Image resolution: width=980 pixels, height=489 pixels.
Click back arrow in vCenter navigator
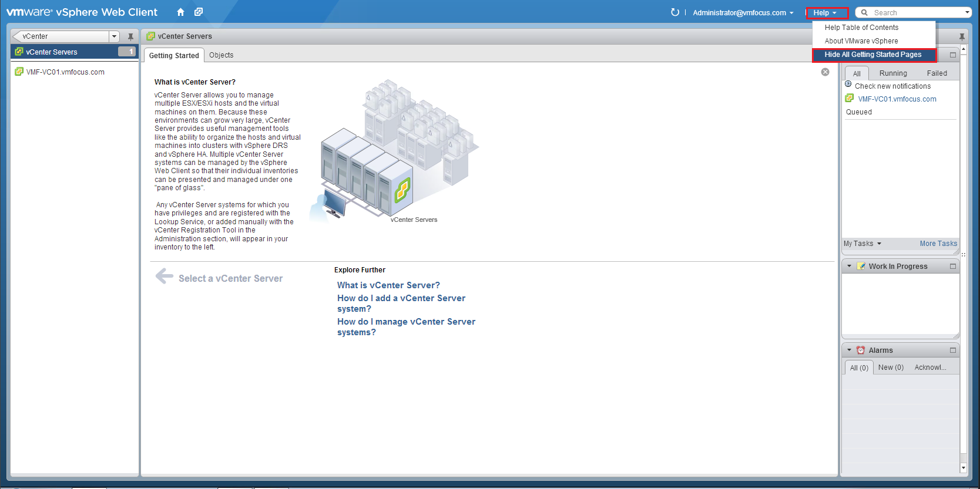coord(17,36)
